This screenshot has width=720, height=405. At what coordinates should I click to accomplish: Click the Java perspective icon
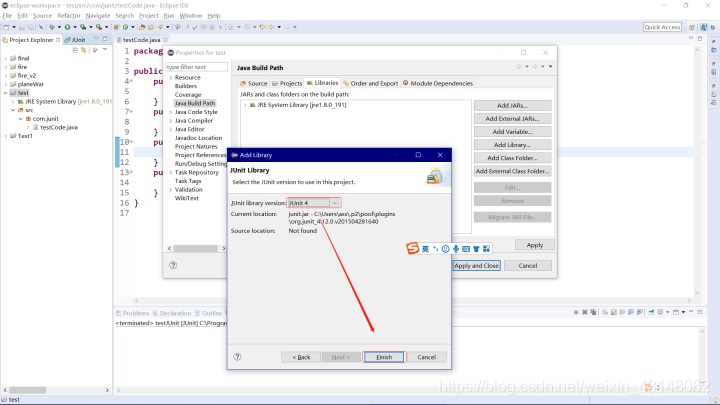(704, 27)
